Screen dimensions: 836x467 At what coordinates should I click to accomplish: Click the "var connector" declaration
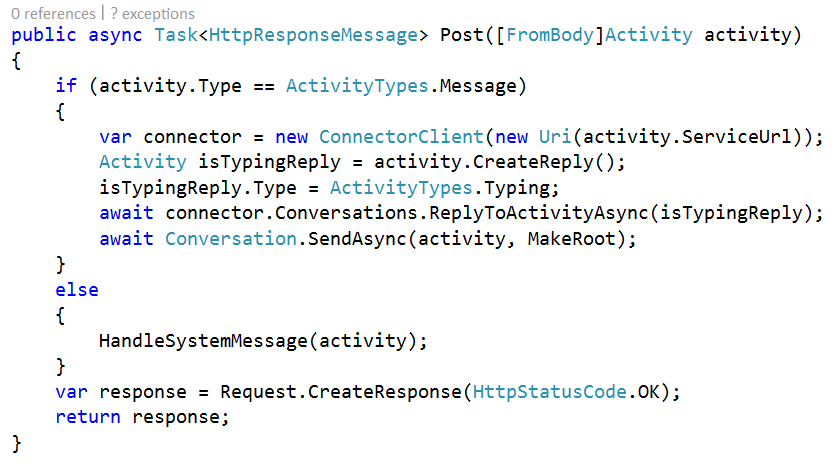(170, 137)
